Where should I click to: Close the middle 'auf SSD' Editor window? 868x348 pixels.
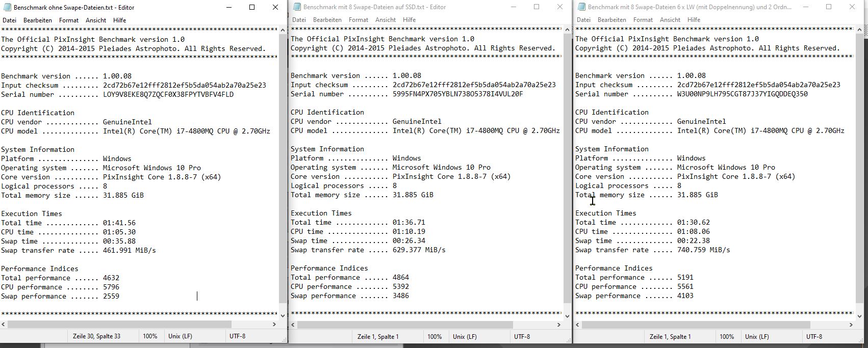click(x=560, y=7)
